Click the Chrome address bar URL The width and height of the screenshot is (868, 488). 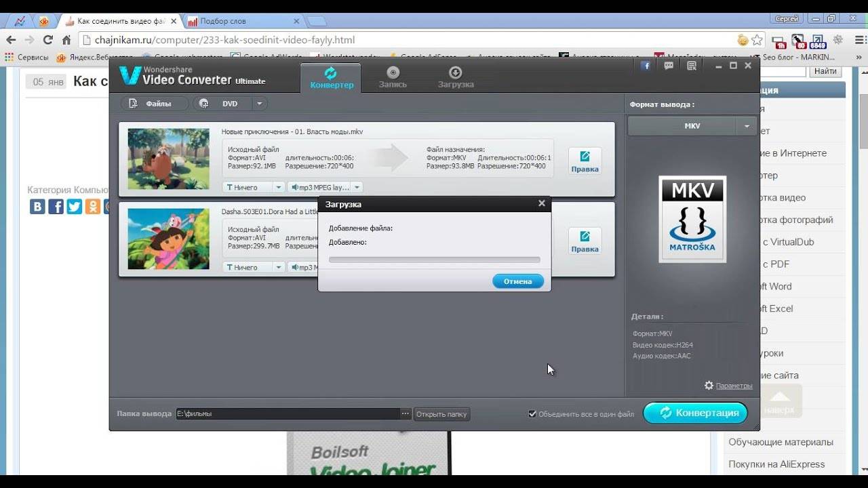click(224, 40)
